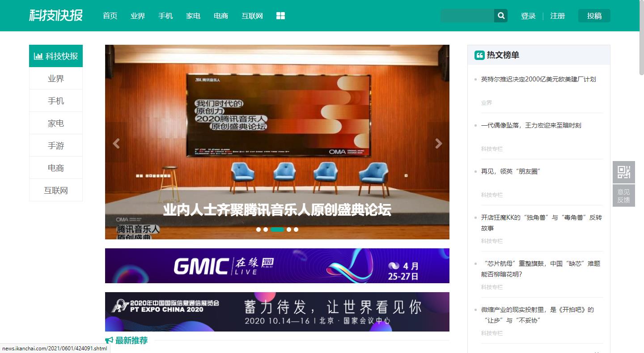Click the 最新推荐 section heading

click(131, 340)
